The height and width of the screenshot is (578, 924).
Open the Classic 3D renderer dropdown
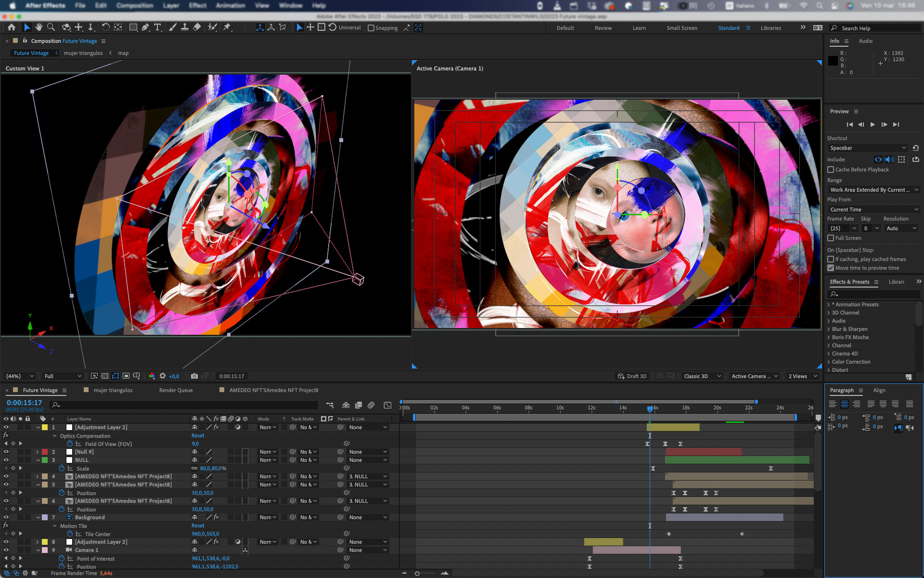click(702, 376)
